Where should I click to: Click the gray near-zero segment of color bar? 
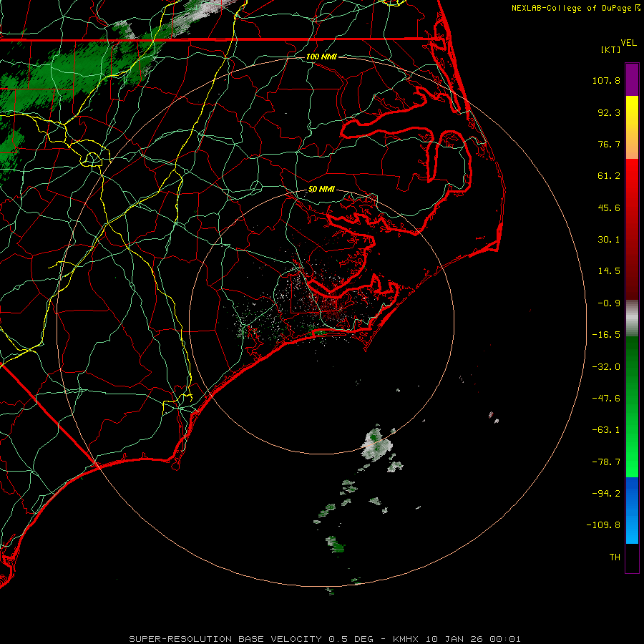pos(632,318)
